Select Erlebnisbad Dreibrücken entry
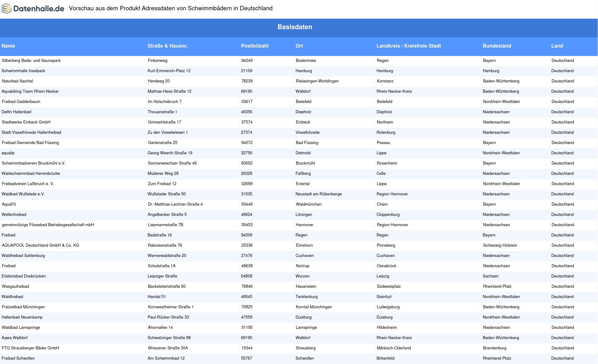Screen dimensions: 598x364 pos(24,276)
